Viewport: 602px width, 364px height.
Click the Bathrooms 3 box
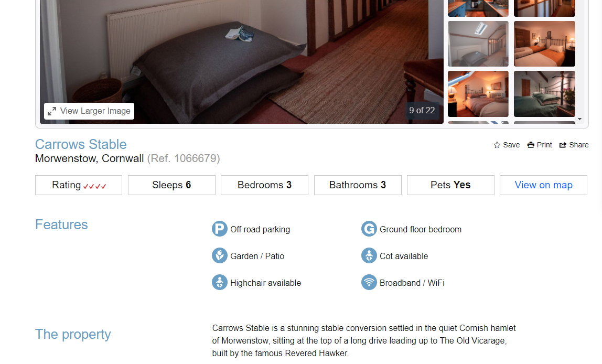point(358,185)
